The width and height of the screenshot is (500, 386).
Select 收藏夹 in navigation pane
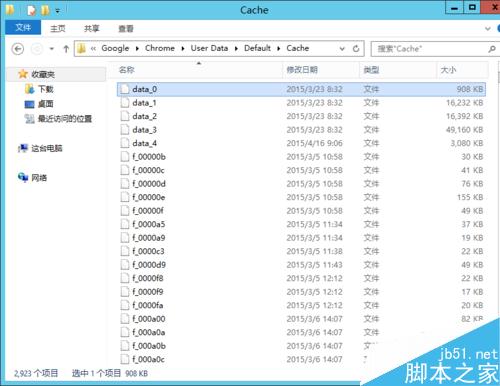(x=43, y=74)
